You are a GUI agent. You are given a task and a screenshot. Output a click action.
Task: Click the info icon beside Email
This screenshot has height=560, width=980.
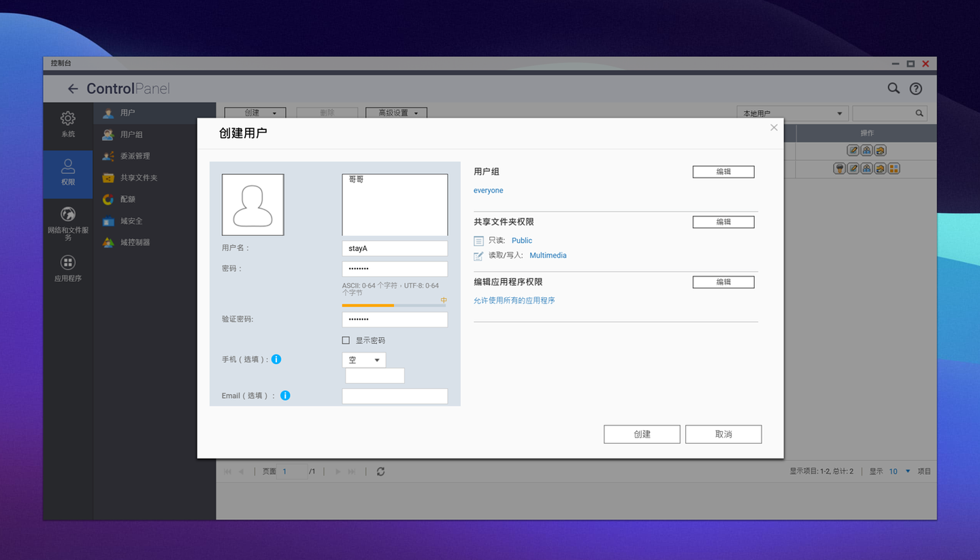tap(285, 395)
